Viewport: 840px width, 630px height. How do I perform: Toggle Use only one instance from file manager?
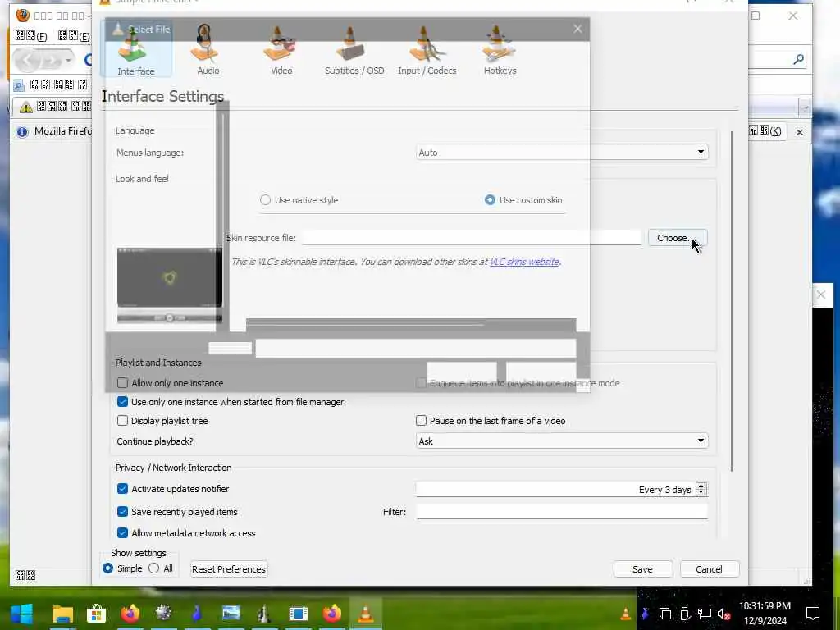(123, 402)
